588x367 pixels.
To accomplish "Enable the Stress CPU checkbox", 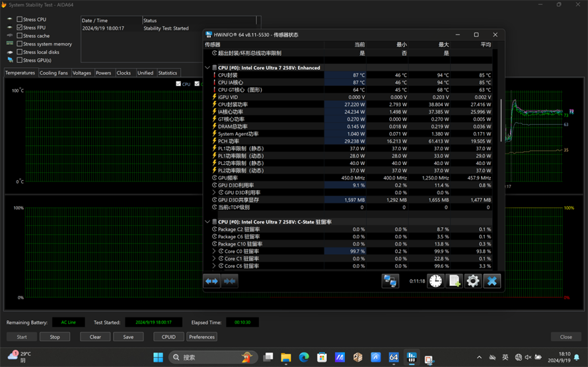I will click(20, 20).
